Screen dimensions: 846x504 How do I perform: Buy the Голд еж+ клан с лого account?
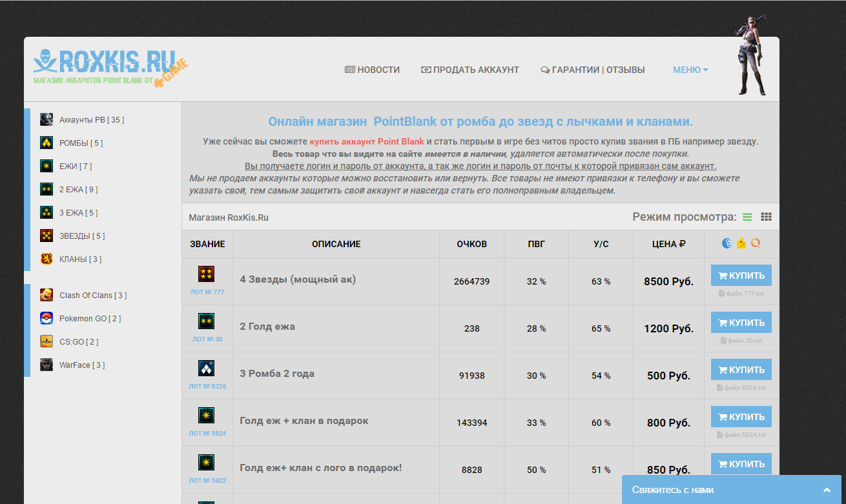[741, 463]
